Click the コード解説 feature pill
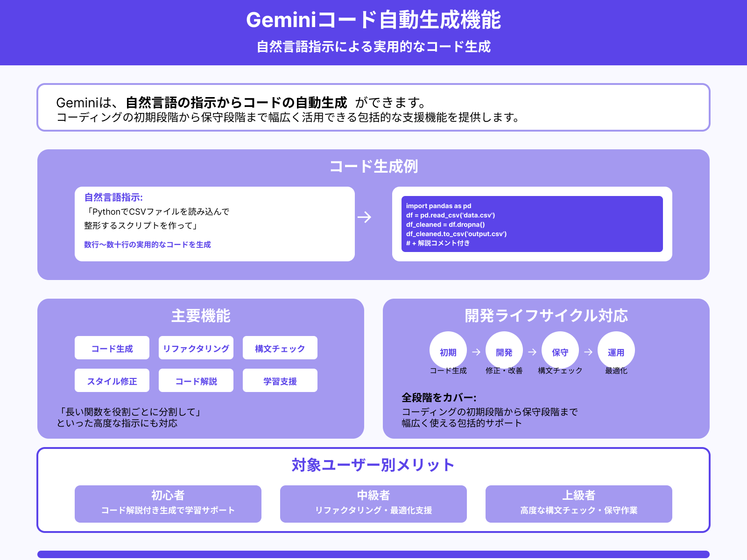The width and height of the screenshot is (747, 560). pos(196,380)
